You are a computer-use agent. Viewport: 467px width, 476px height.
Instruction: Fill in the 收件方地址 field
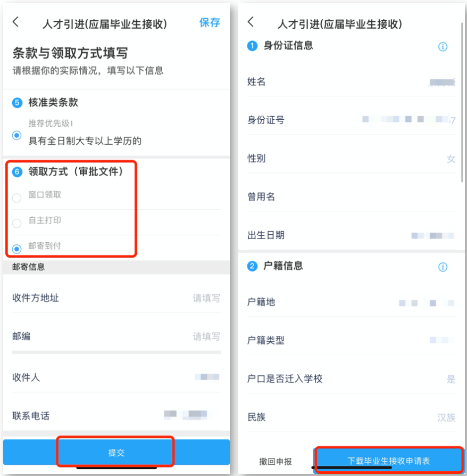coord(116,298)
